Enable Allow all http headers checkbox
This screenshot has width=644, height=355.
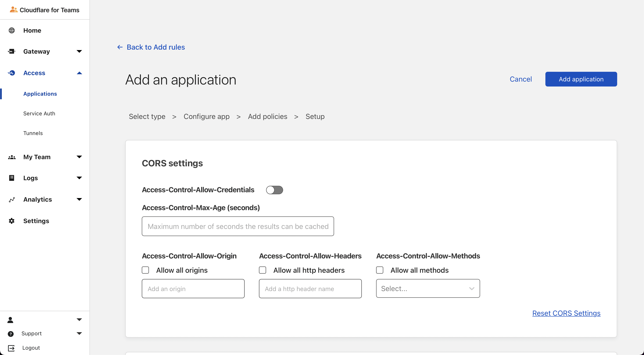tap(263, 270)
